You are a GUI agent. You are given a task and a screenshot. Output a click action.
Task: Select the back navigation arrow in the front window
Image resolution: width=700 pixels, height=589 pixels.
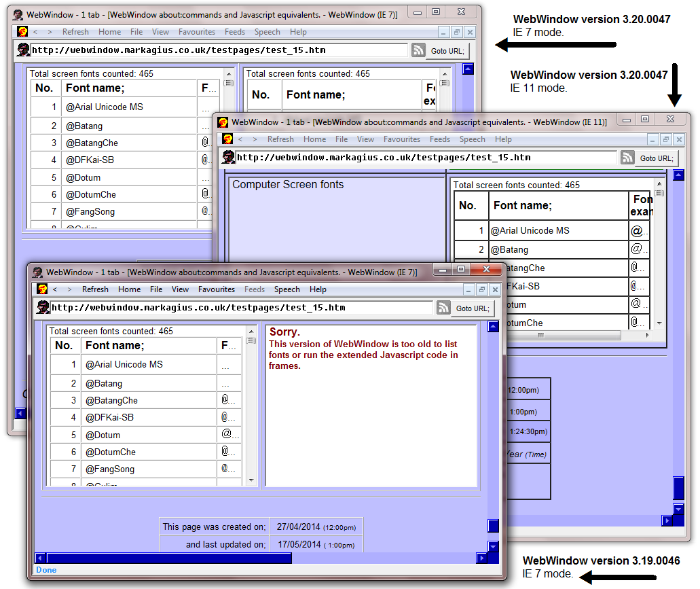click(x=55, y=289)
